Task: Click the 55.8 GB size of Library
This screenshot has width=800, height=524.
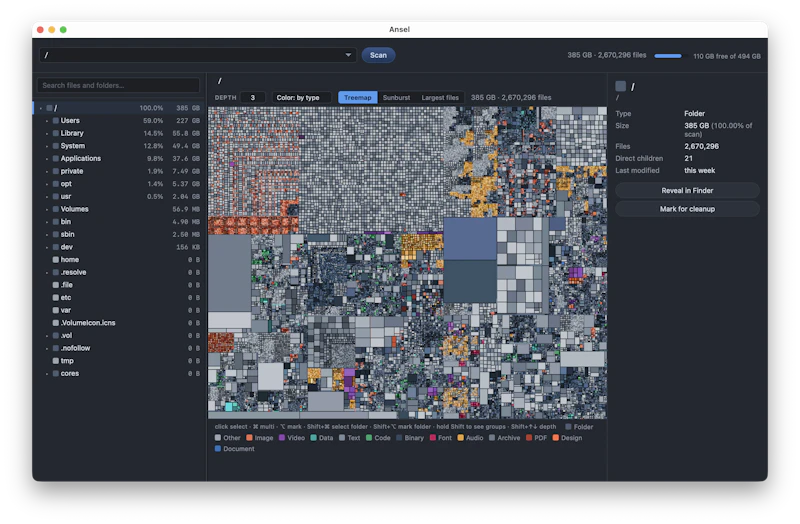Action: (186, 133)
